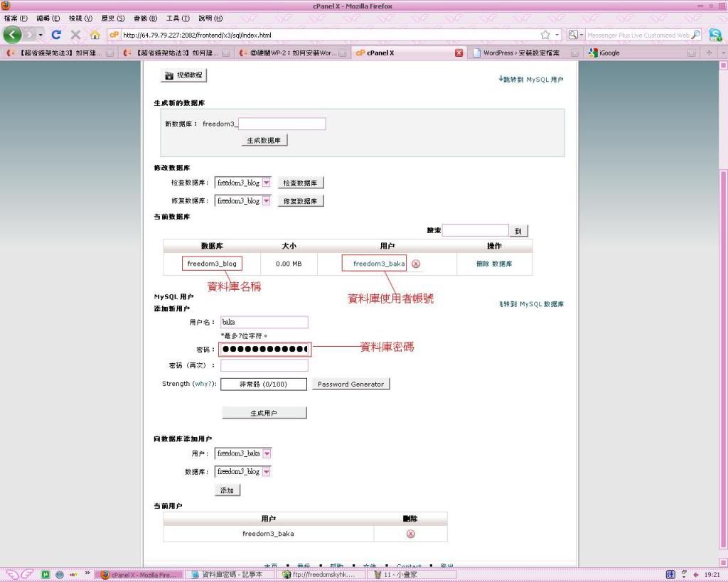728x582 pixels.
Task: Click the 删除 数据库 delete database link
Action: (494, 264)
